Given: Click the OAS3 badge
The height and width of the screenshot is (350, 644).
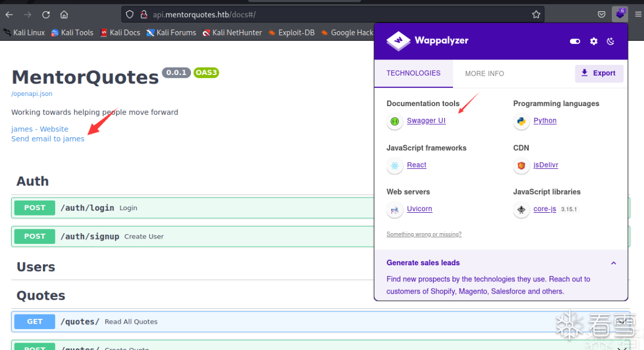Looking at the screenshot, I should [206, 72].
